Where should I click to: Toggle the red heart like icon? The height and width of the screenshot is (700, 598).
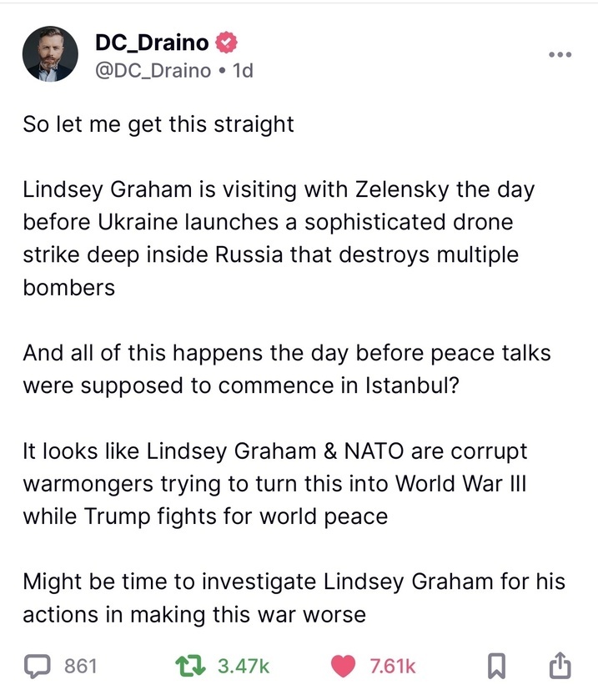pyautogui.click(x=343, y=666)
